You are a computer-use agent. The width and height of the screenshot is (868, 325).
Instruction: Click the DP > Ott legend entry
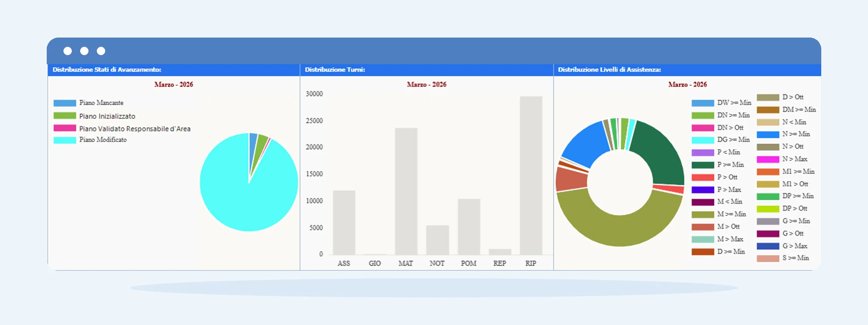pos(782,209)
